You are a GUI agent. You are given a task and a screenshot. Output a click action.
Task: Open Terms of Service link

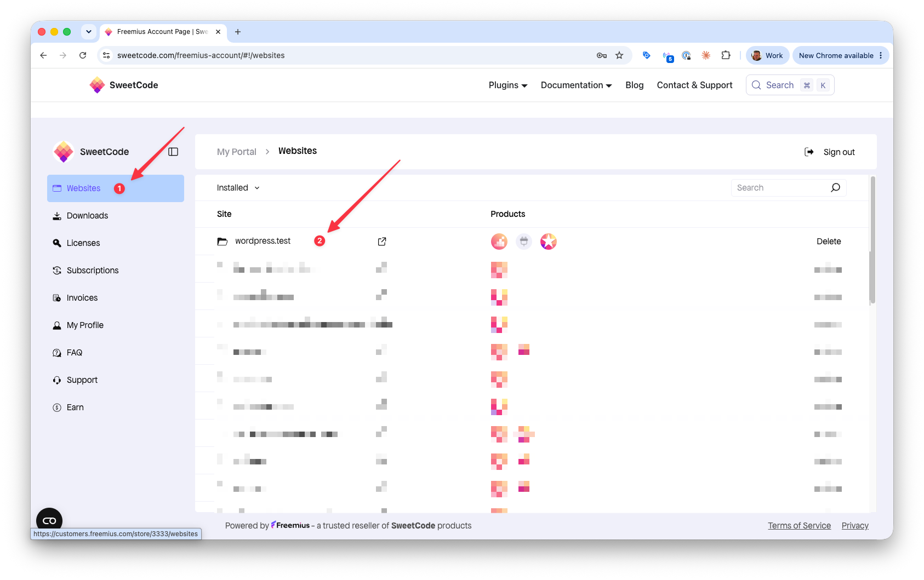(799, 526)
